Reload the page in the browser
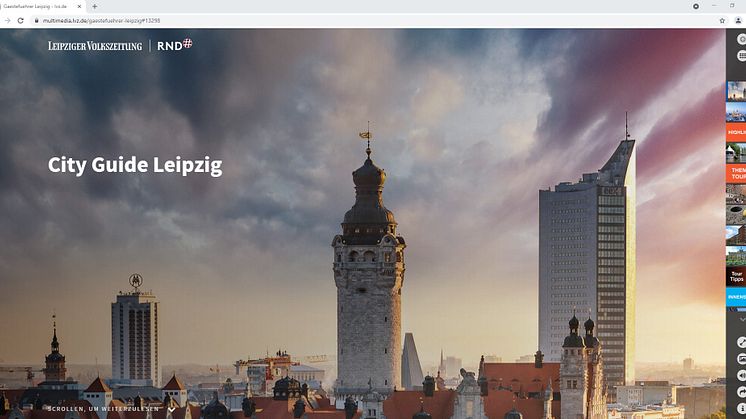Viewport: 746px width, 419px height. (x=20, y=21)
